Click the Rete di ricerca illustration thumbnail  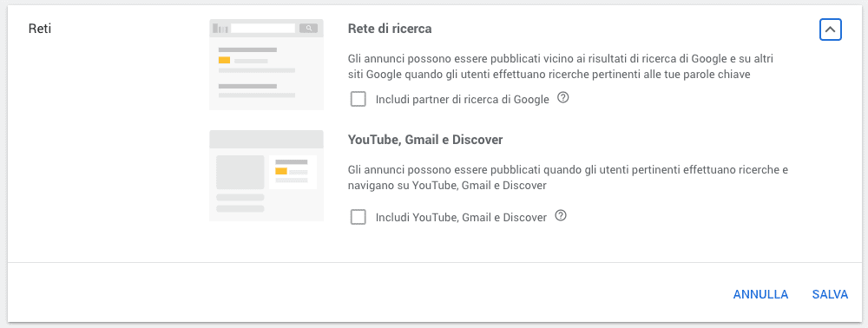(x=266, y=65)
